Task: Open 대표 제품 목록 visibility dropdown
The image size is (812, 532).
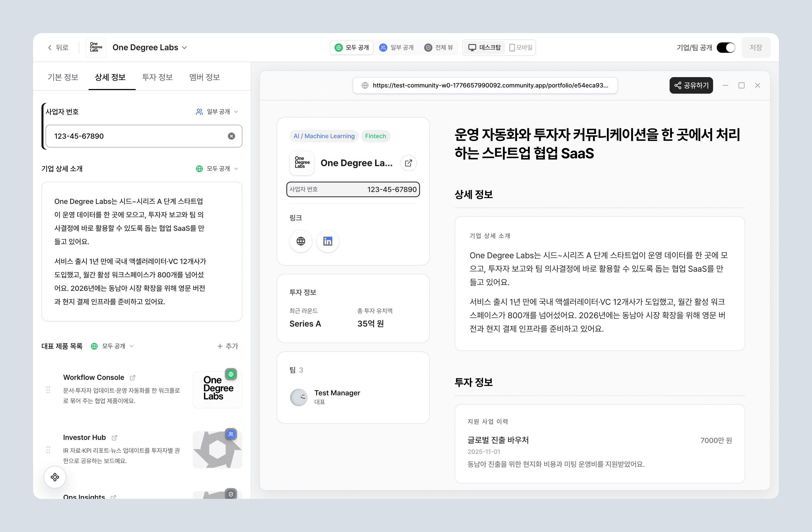Action: tap(112, 346)
